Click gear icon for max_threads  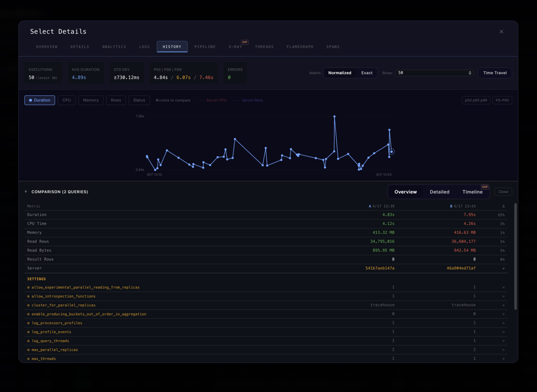click(x=28, y=359)
